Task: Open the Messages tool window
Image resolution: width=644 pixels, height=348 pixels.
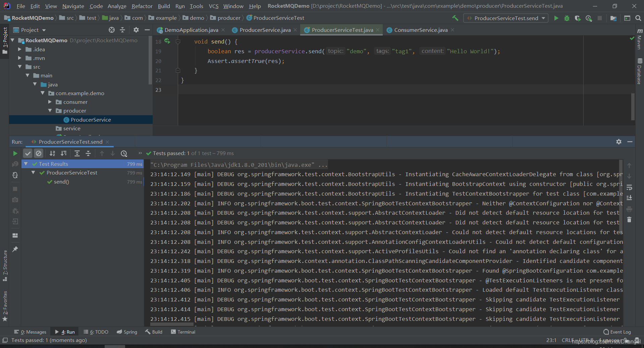Action: 30,332
